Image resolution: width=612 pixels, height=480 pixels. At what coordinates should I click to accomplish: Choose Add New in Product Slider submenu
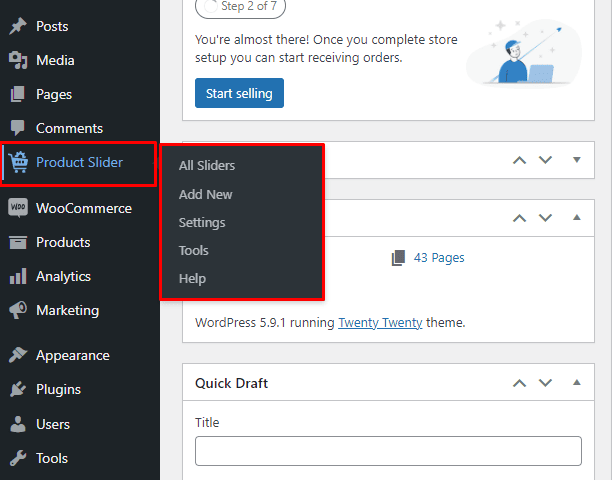205,195
